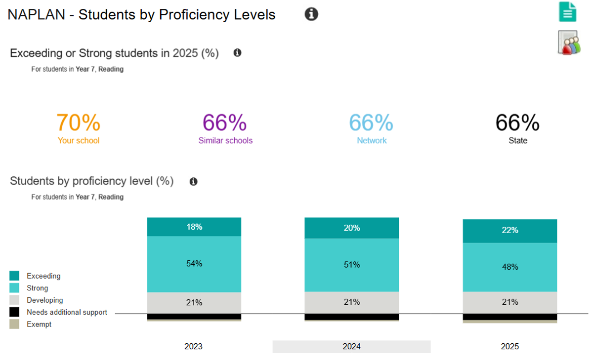Click the 2025 Exceeding 22% bar segment
Image resolution: width=593 pixels, height=364 pixels.
coord(509,231)
